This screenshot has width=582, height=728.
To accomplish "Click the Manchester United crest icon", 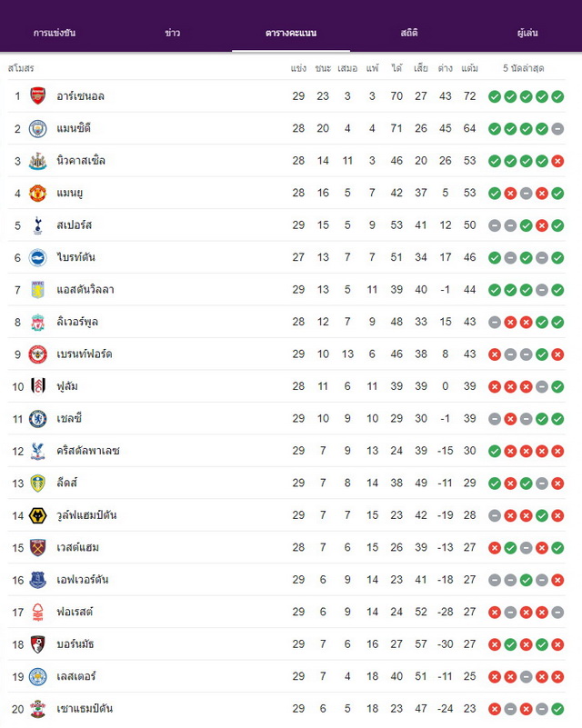I will (37, 194).
